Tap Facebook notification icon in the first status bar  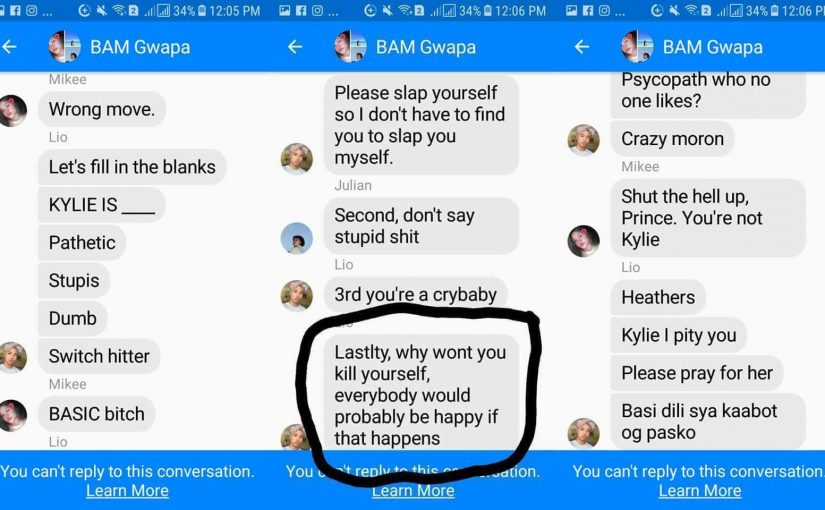tap(16, 10)
